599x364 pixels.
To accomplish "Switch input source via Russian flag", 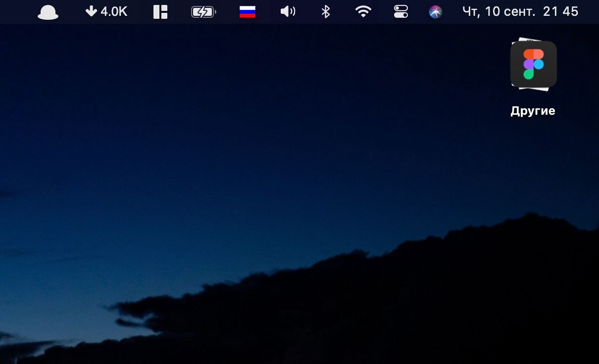I will click(248, 12).
